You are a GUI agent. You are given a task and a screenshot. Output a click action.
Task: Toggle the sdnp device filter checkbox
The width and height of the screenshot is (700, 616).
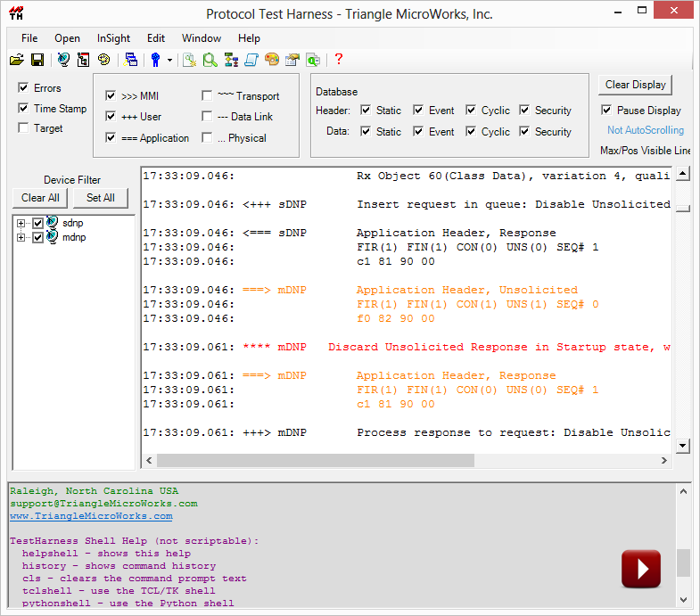pyautogui.click(x=38, y=223)
